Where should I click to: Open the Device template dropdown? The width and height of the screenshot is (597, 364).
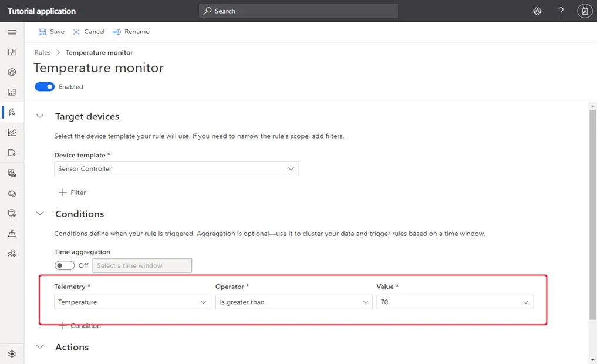pos(176,168)
